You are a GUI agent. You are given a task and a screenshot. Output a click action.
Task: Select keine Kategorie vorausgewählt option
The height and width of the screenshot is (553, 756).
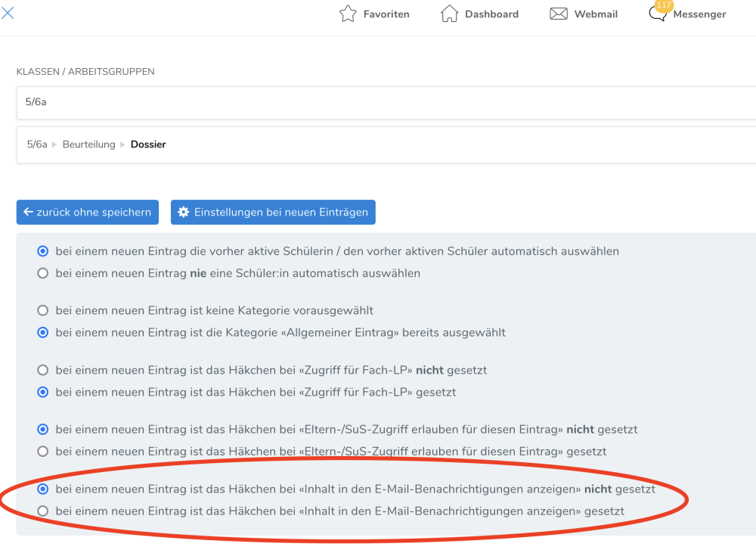[x=43, y=310]
